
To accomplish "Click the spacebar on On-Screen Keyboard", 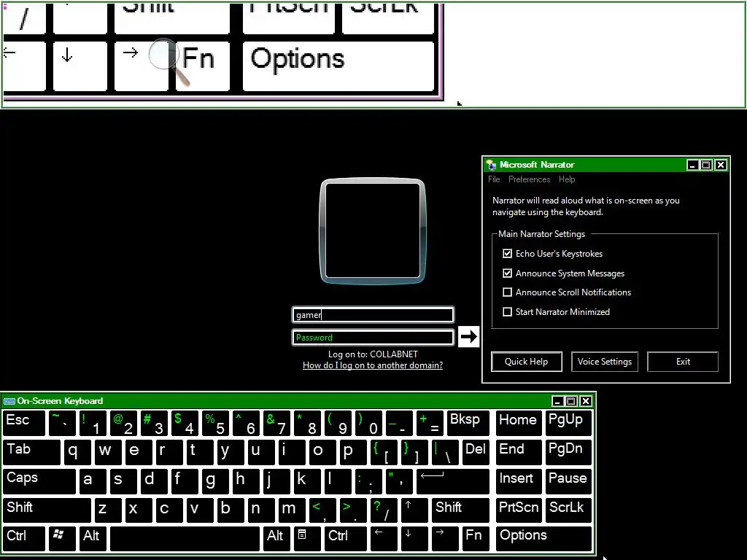I will coord(185,539).
